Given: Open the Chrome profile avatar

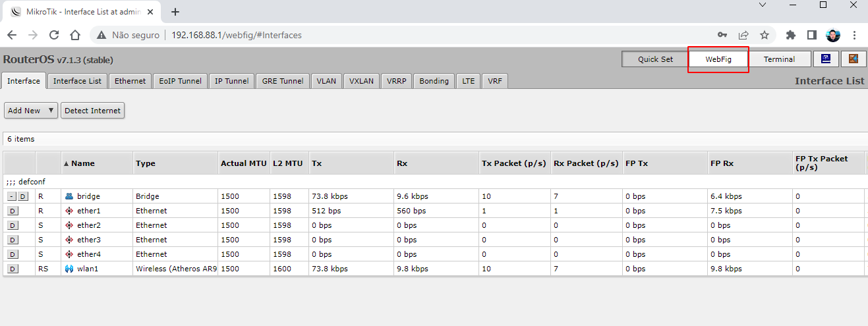Looking at the screenshot, I should [x=833, y=35].
